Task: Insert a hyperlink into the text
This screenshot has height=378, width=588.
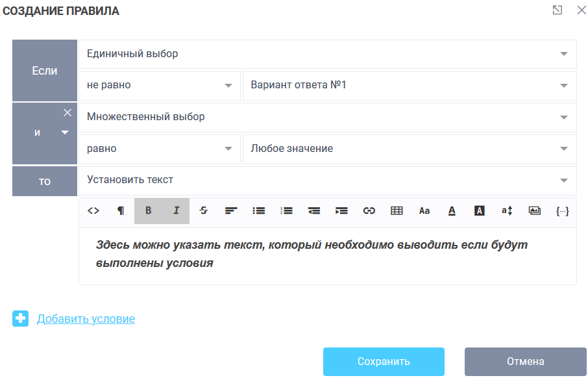Action: coord(369,210)
